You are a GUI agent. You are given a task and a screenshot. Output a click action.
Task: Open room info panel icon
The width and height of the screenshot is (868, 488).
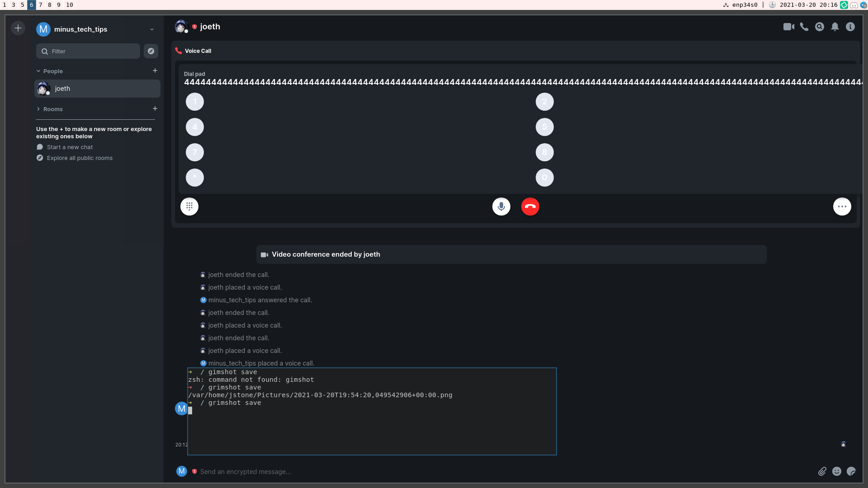tap(850, 27)
